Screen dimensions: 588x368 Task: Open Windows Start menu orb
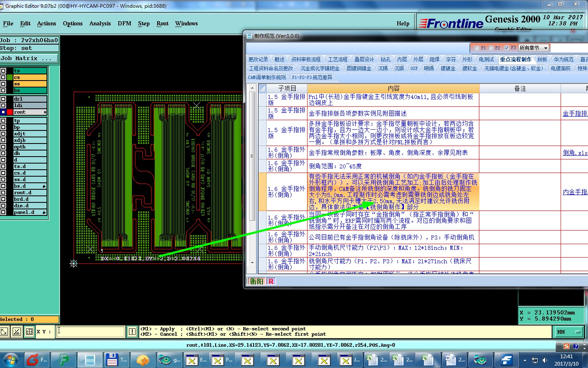pos(11,360)
